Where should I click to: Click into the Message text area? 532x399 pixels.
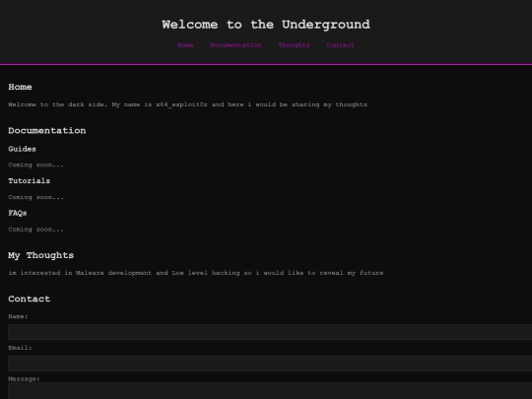(270, 391)
